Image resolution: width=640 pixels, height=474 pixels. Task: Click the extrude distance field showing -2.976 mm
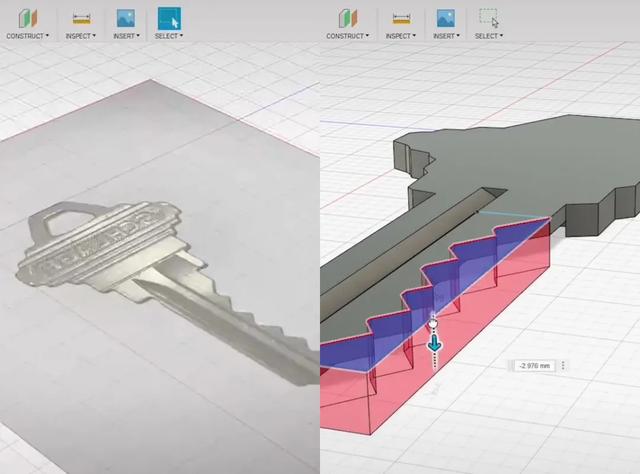tap(534, 365)
